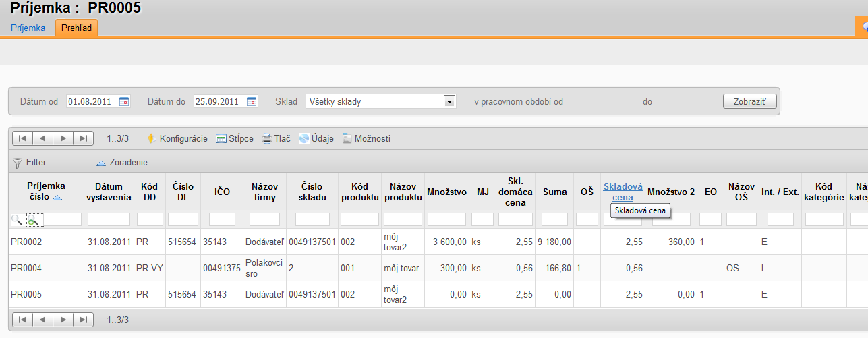The height and width of the screenshot is (338, 868).
Task: Click filter box under Dátum vystavenia
Action: tap(109, 219)
